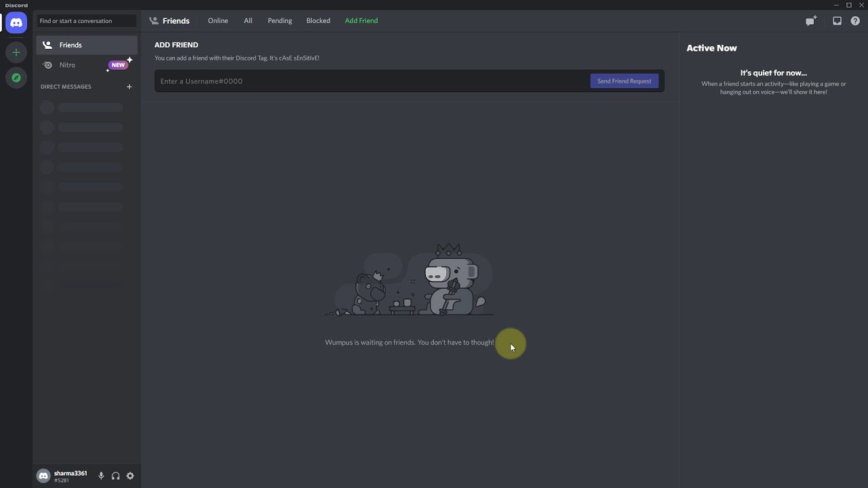Close the Discord window
This screenshot has width=868, height=488.
pos(861,5)
